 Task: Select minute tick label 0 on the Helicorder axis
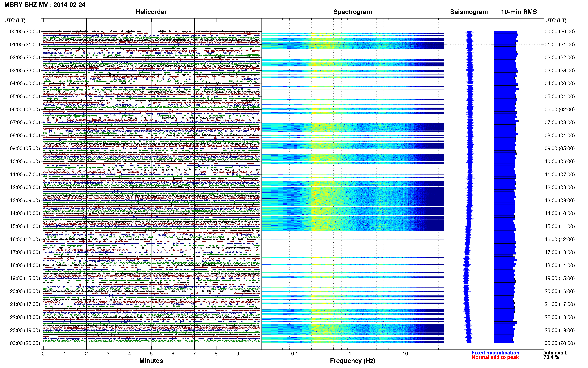pyautogui.click(x=43, y=354)
